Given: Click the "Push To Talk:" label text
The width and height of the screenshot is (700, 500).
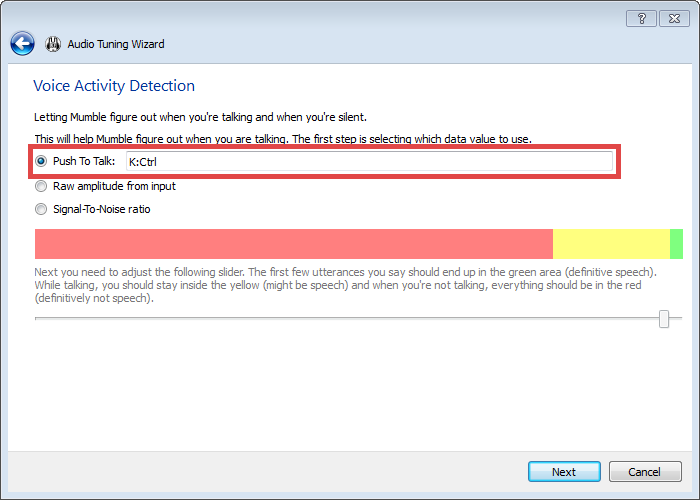Looking at the screenshot, I should pos(84,161).
